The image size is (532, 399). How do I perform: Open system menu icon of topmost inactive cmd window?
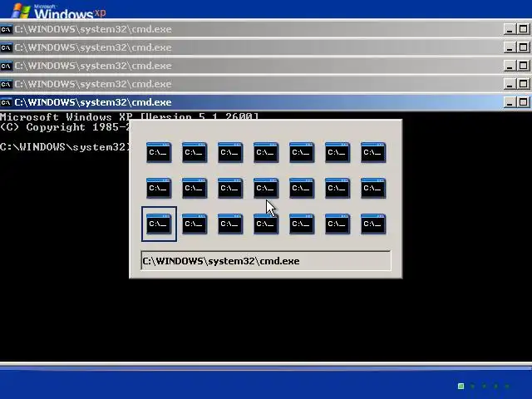6,29
